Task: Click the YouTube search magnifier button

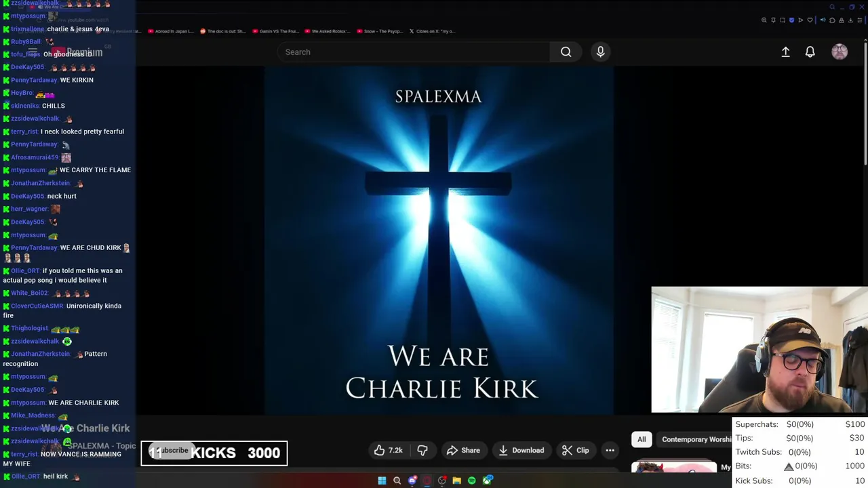Action: coord(566,52)
